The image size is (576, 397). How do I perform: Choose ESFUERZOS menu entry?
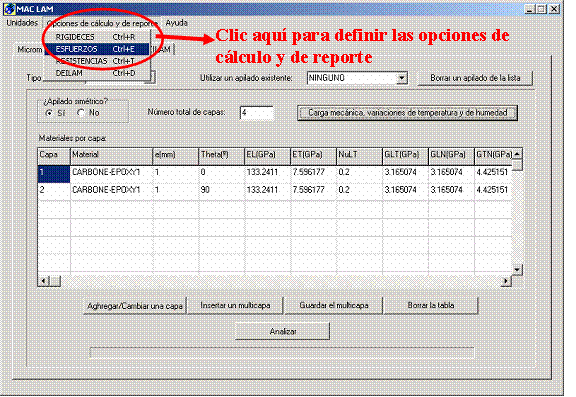97,49
